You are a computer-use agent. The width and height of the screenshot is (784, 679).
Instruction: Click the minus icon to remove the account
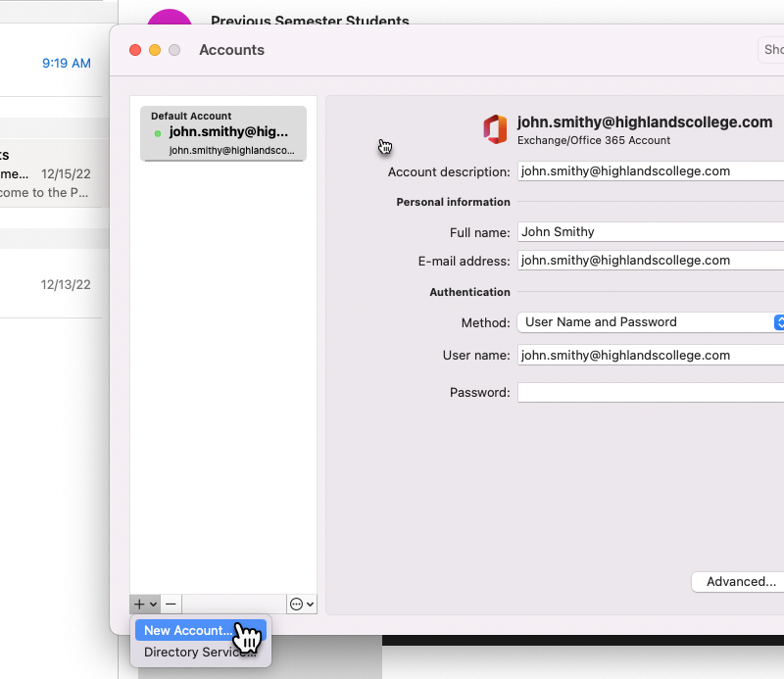tap(171, 604)
